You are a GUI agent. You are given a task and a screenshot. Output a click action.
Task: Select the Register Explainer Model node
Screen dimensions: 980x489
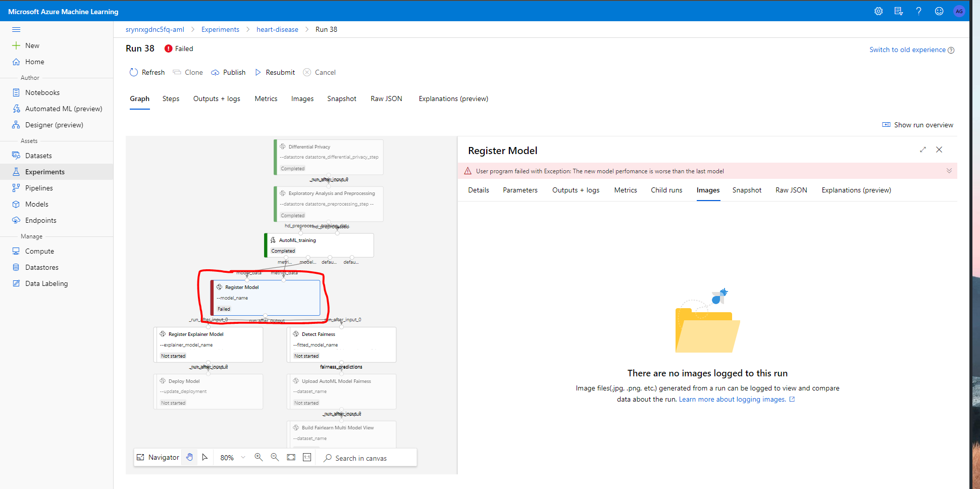point(208,345)
